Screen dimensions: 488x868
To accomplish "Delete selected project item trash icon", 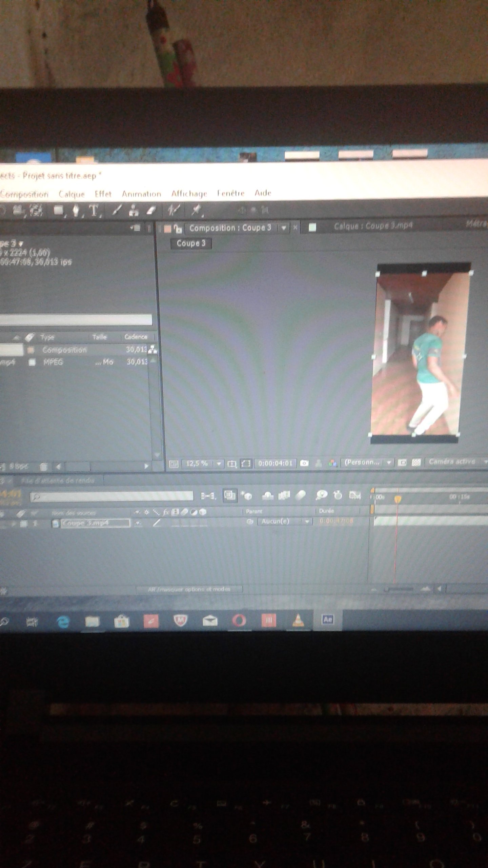I will 43,467.
